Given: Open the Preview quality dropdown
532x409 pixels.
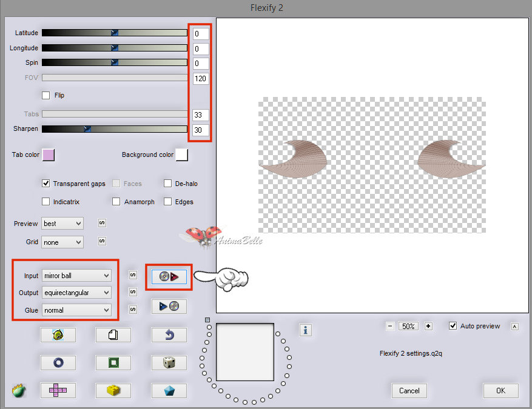Looking at the screenshot, I should point(62,224).
